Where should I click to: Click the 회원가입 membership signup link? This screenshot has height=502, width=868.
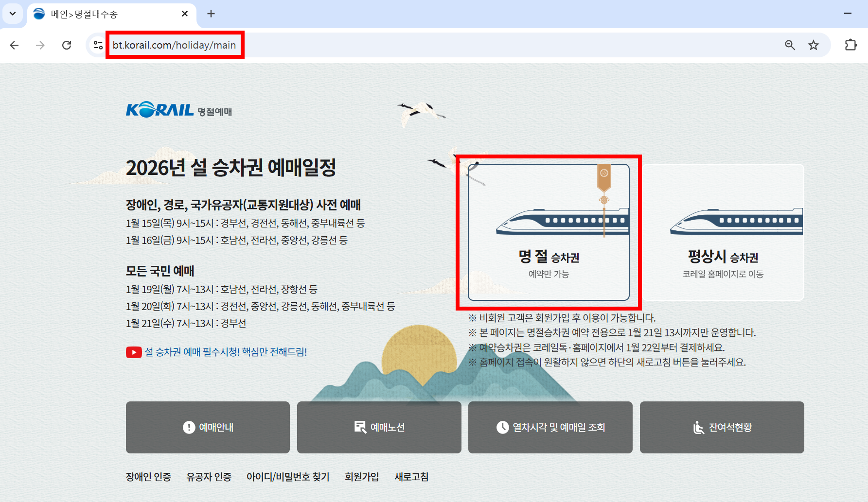pyautogui.click(x=362, y=477)
